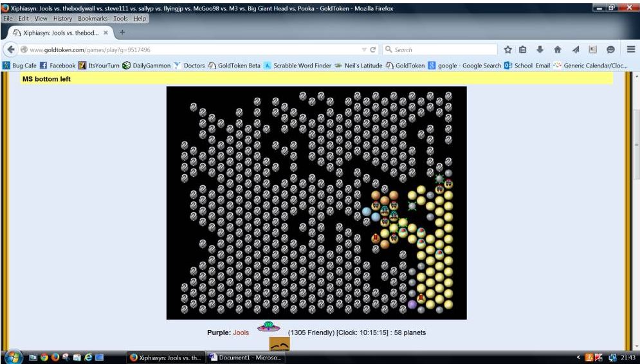640x364 pixels.
Task: Click the purple UFO ship icon beside Jools
Action: 269,327
